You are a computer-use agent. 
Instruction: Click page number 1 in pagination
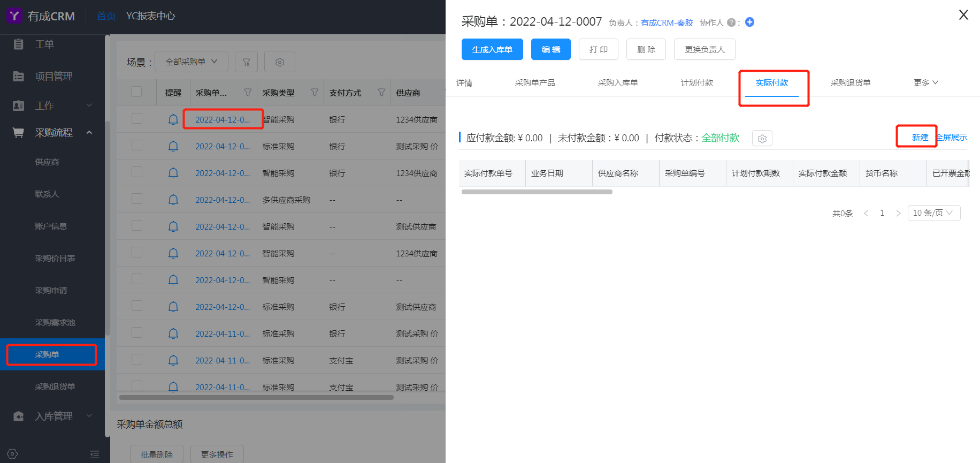pyautogui.click(x=882, y=213)
